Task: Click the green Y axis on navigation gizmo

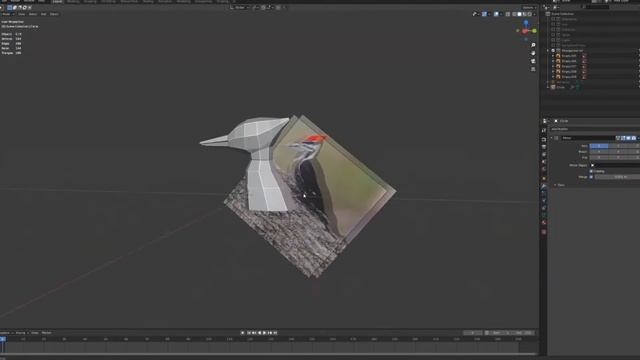Action: click(534, 31)
